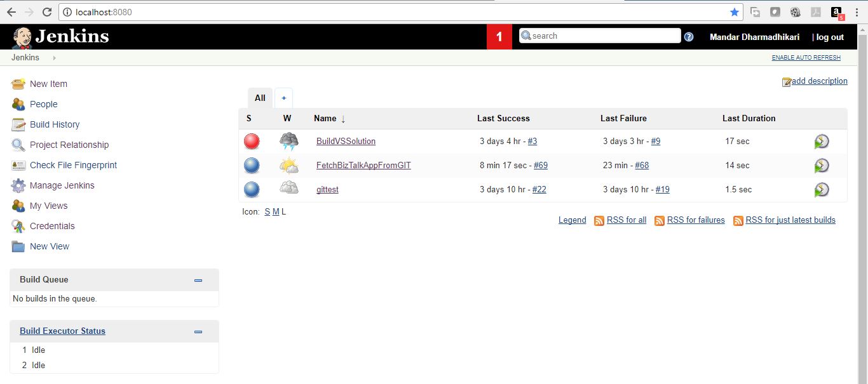Schedule a build for BuildVSSolution
Viewport: 868px width, 384px height.
pos(822,142)
